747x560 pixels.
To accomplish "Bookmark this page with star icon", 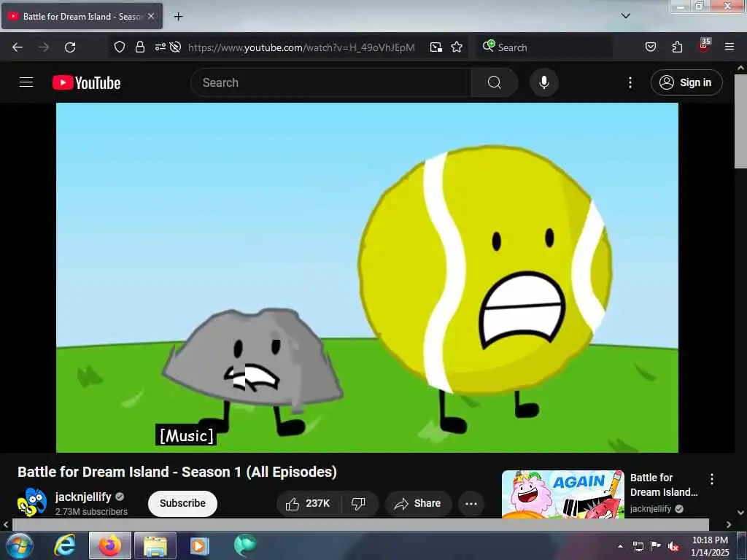I will point(457,47).
